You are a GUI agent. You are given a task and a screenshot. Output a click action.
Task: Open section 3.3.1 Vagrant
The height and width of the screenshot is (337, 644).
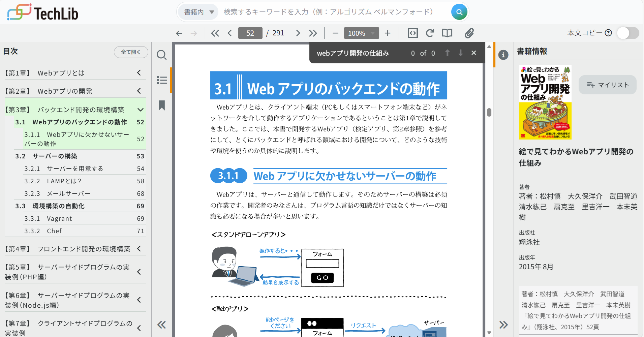(x=84, y=218)
